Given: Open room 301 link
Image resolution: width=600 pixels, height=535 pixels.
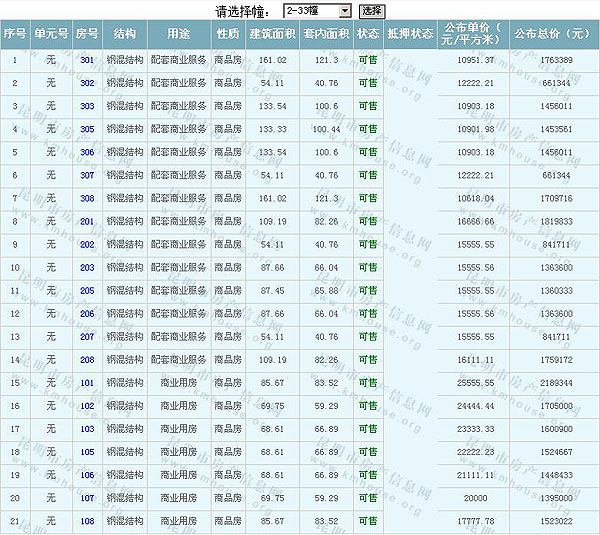Looking at the screenshot, I should [87, 60].
